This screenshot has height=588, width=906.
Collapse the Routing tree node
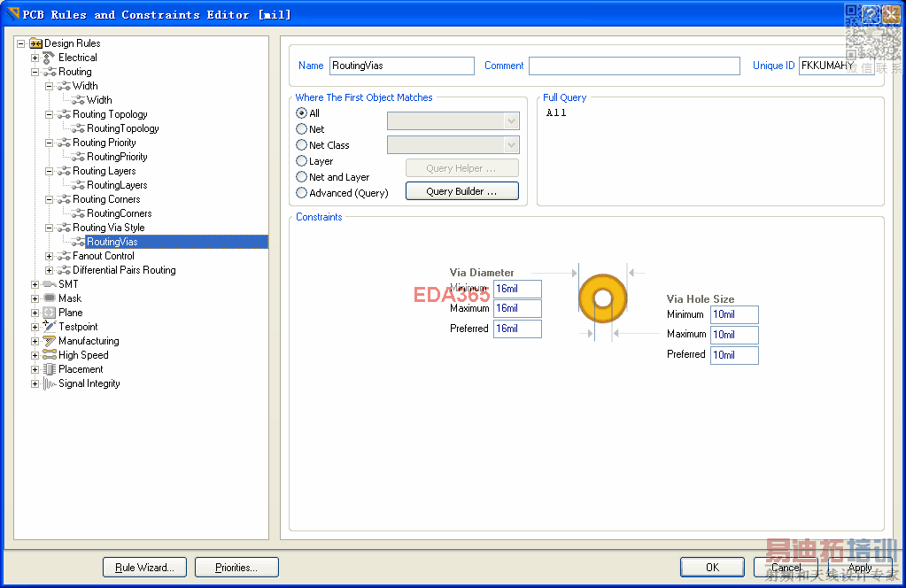tap(35, 72)
